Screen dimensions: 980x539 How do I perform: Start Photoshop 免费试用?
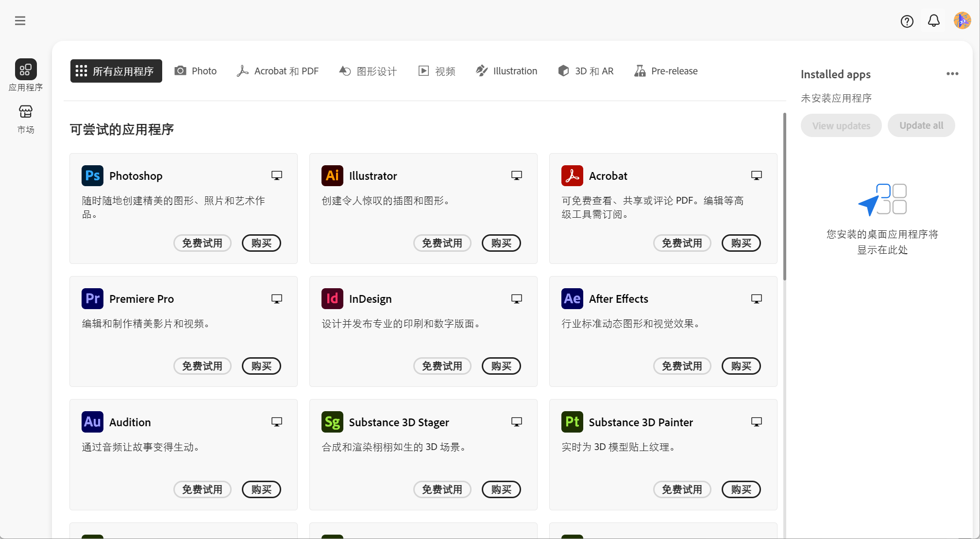coord(203,243)
